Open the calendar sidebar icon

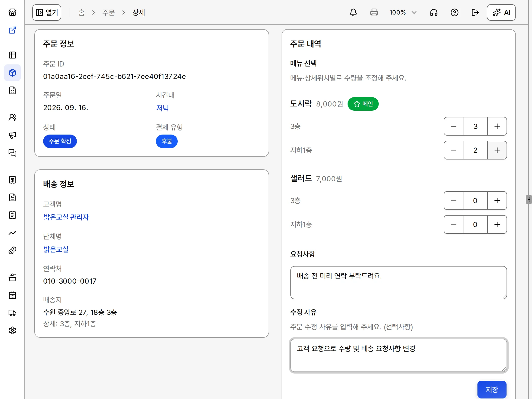point(12,295)
